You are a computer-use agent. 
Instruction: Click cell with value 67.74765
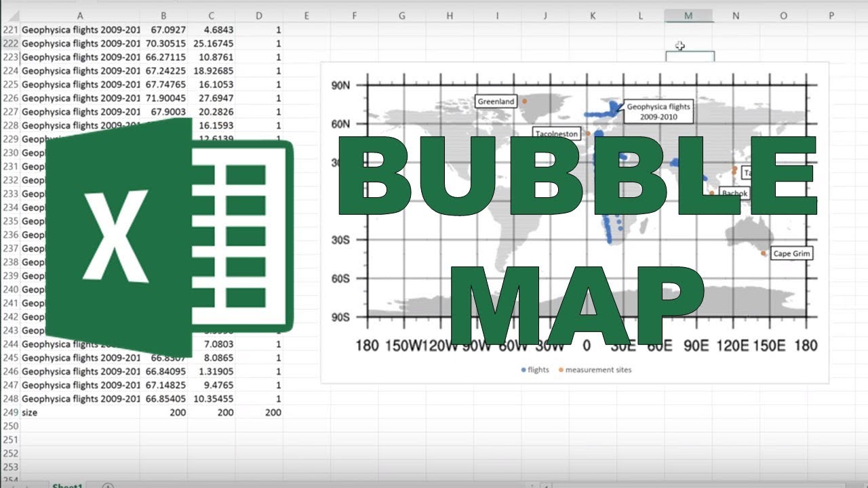(x=163, y=85)
